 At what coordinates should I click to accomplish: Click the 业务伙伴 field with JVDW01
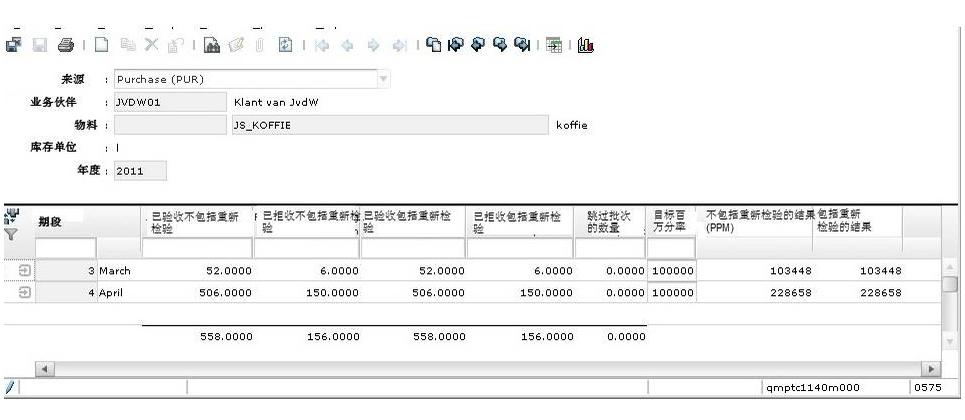(170, 101)
